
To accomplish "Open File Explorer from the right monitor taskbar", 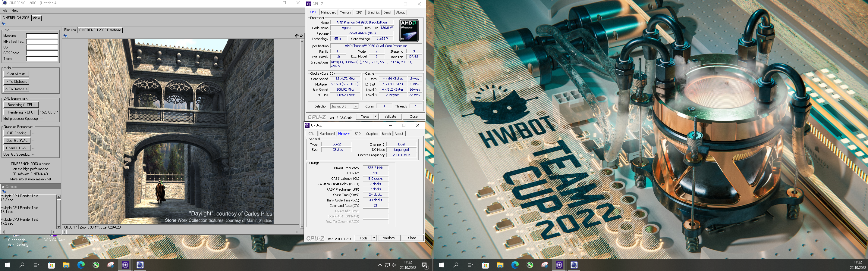I will click(500, 265).
